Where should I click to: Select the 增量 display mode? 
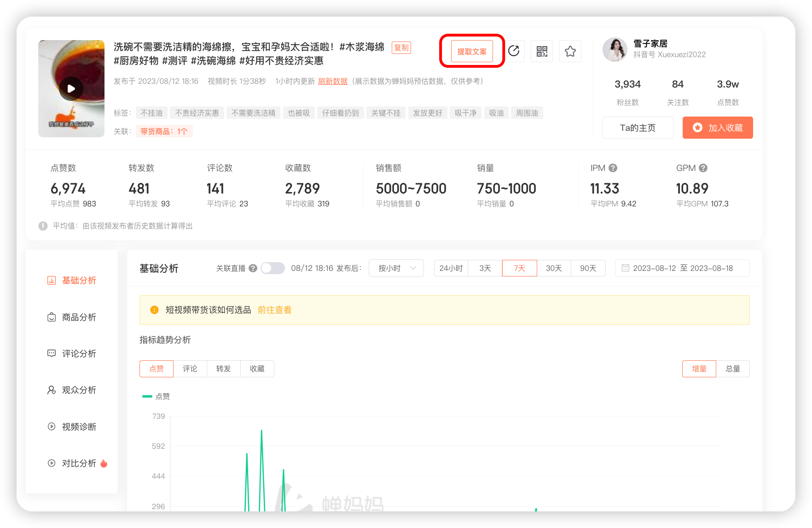(x=699, y=369)
